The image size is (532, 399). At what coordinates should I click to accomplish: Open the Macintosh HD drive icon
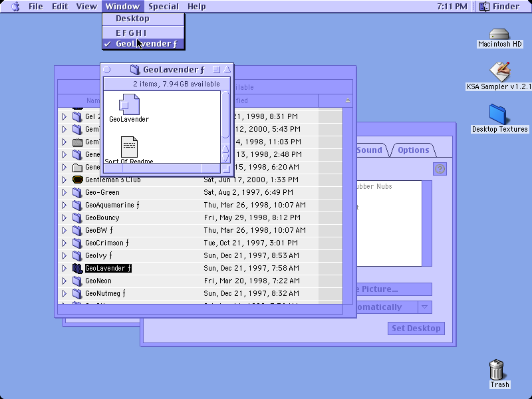click(x=499, y=34)
